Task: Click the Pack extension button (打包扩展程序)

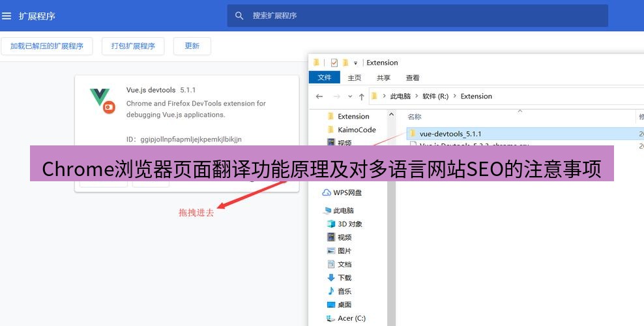Action: [x=133, y=46]
